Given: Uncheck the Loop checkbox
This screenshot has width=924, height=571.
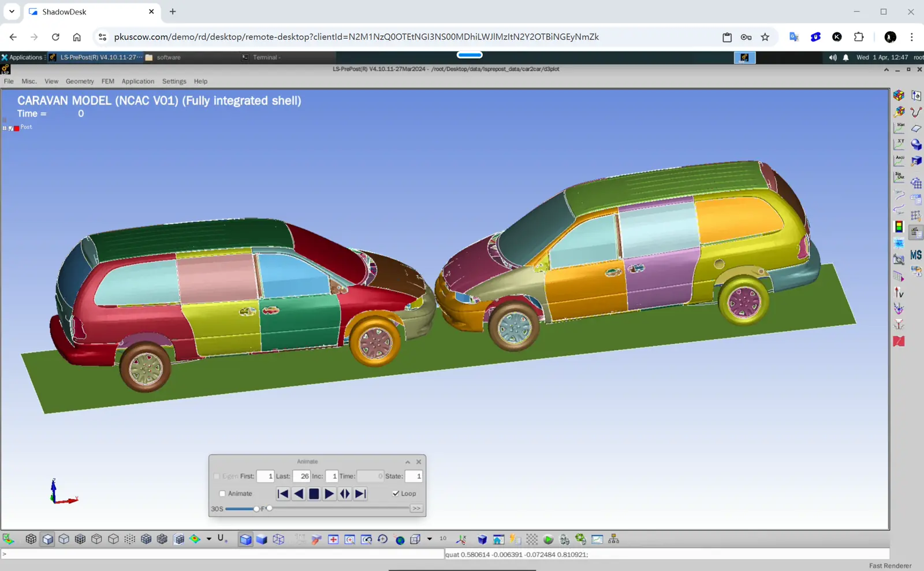Looking at the screenshot, I should 396,494.
